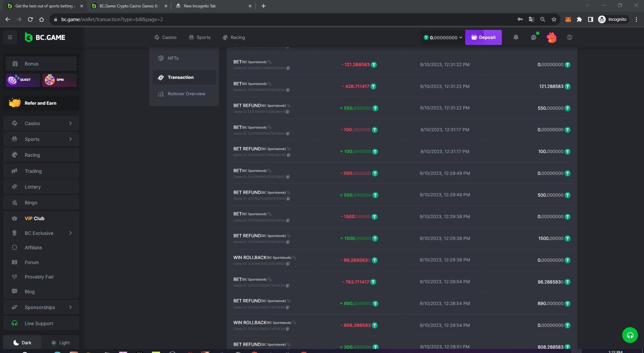The image size is (644, 353).
Task: Bookmark this page with star icon
Action: click(x=554, y=19)
